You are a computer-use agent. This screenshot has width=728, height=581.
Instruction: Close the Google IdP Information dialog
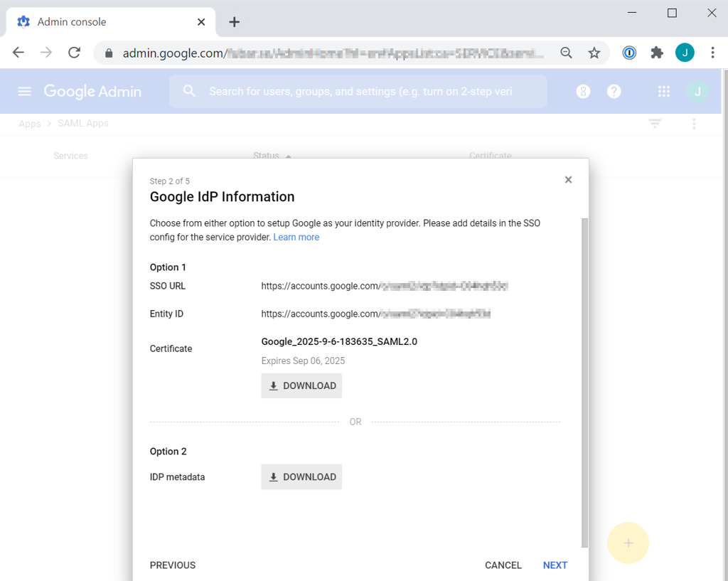[x=568, y=180]
